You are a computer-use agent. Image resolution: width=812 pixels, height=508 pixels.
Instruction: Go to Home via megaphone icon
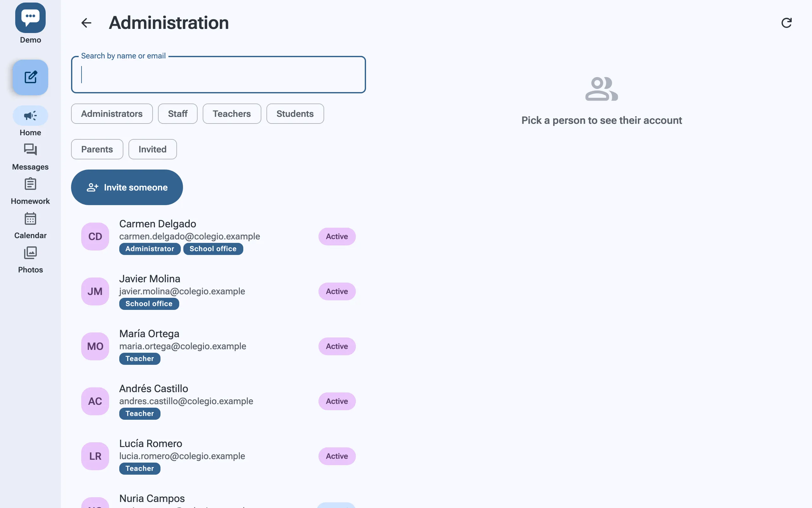[x=30, y=116]
